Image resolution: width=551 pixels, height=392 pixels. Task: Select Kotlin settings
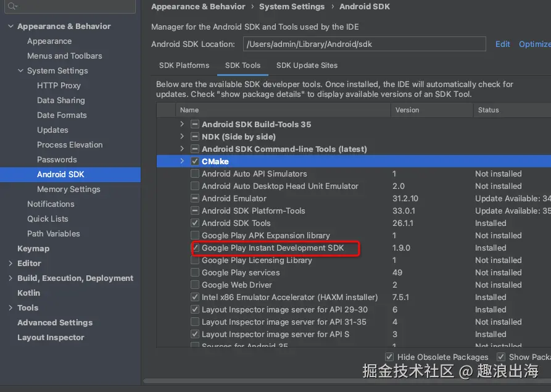click(x=29, y=293)
